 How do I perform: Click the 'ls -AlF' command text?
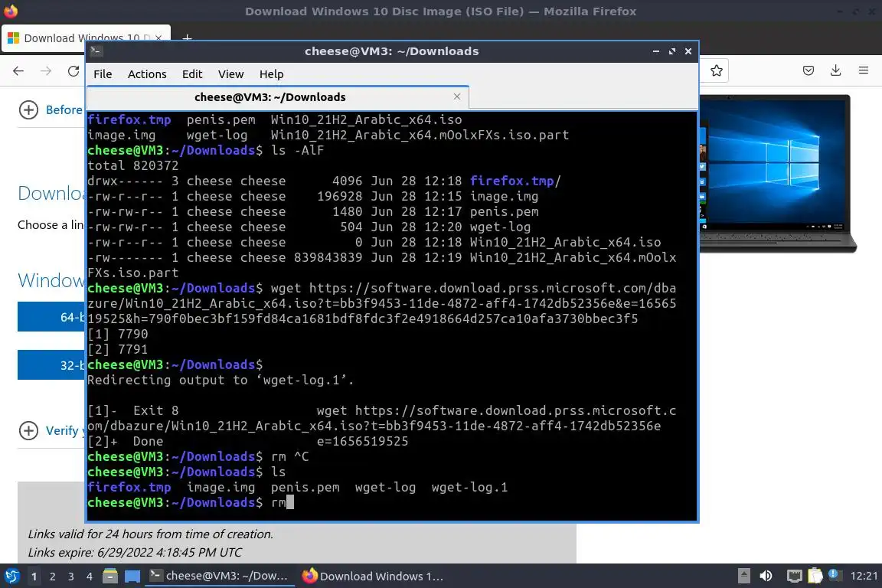click(298, 151)
